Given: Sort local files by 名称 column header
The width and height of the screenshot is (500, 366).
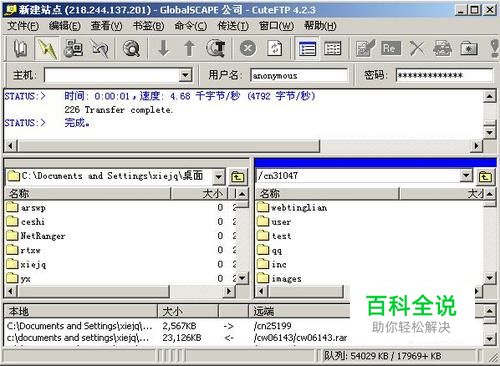Looking at the screenshot, I should pyautogui.click(x=88, y=194).
